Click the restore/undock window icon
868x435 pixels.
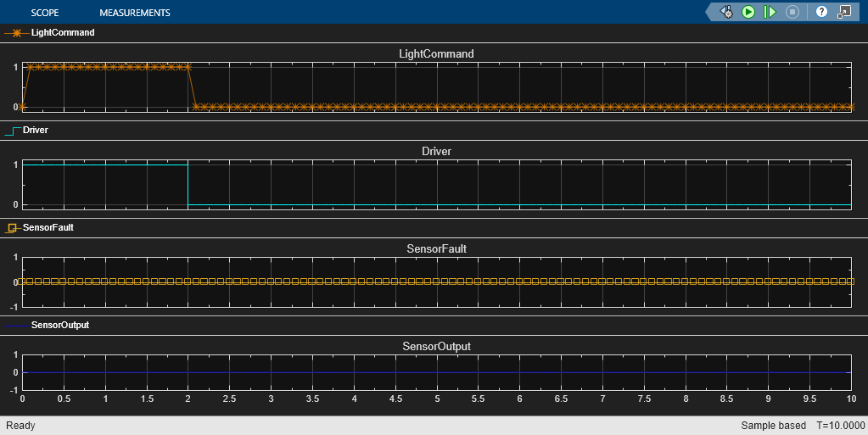843,12
